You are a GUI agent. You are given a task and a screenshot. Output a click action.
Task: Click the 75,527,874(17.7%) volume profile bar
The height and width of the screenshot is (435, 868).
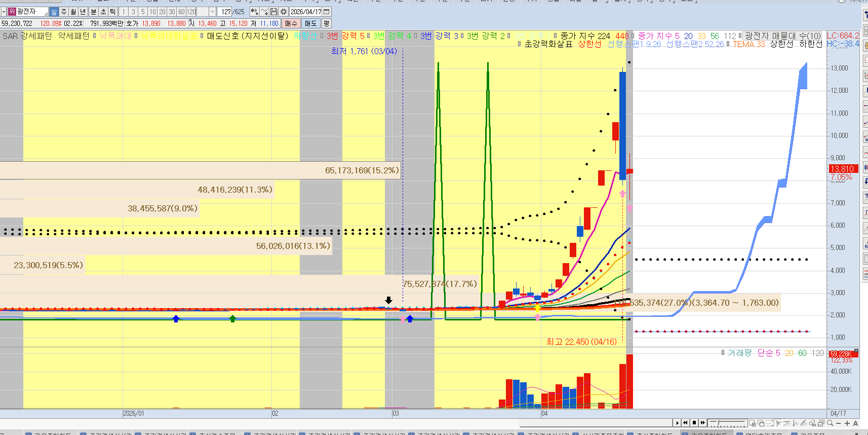[239, 284]
